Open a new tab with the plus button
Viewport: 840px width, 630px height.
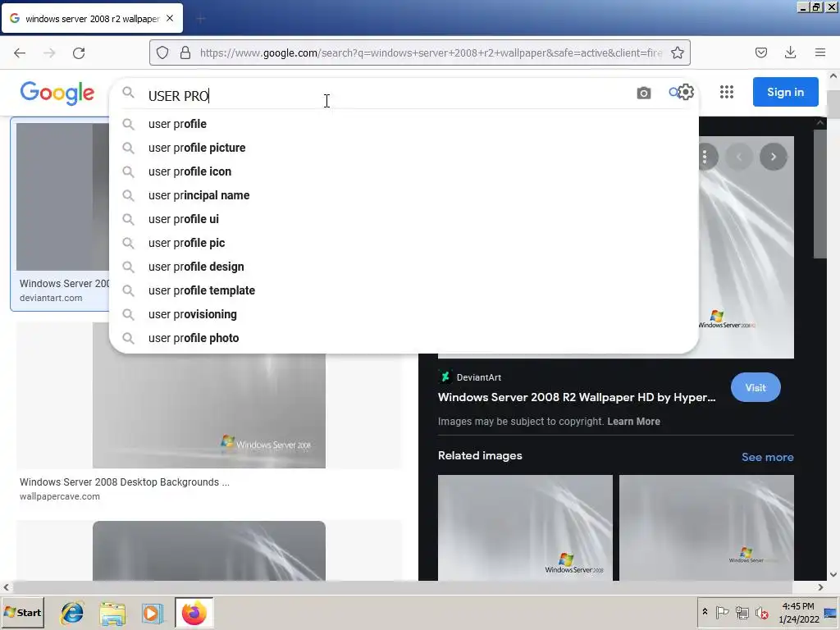click(201, 19)
